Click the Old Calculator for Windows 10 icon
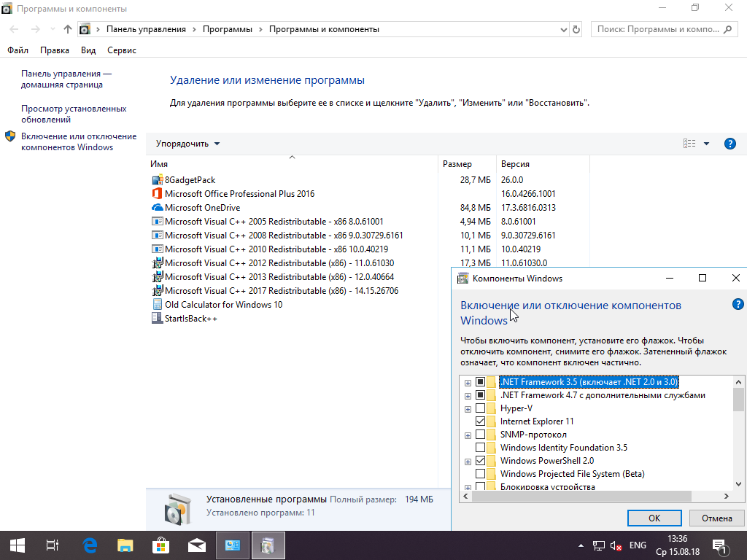This screenshot has height=560, width=747. pyautogui.click(x=158, y=304)
